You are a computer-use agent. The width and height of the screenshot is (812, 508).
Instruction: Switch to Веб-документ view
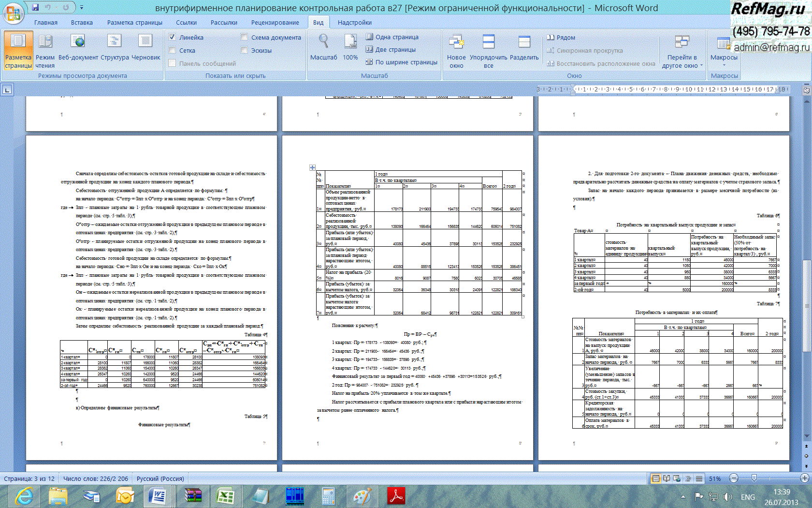click(x=78, y=42)
